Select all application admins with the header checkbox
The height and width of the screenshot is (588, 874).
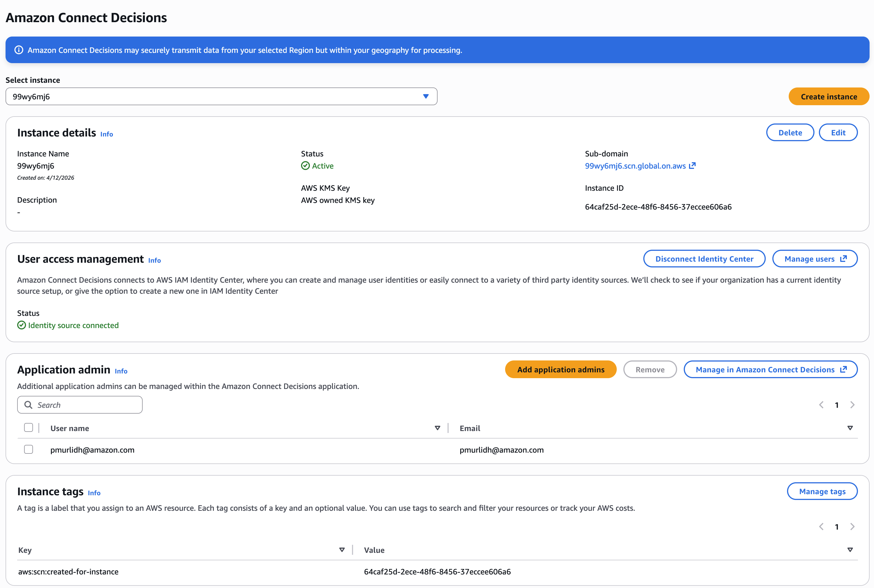29,427
